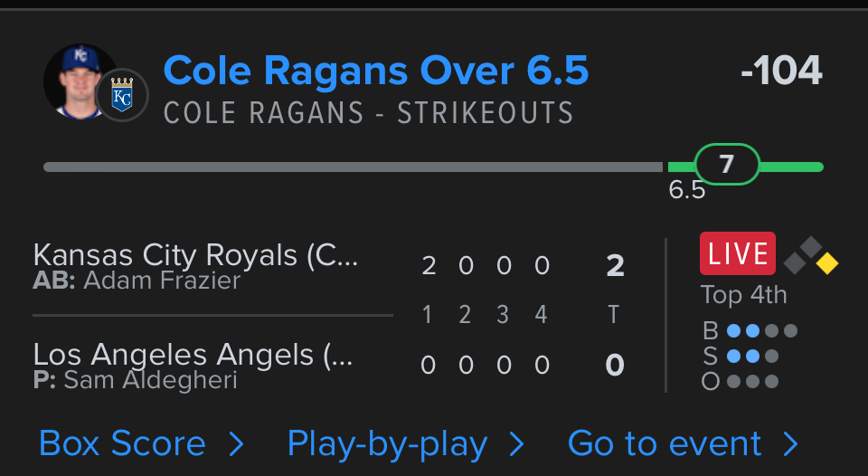Click the outs count indicator dots

pyautogui.click(x=752, y=381)
